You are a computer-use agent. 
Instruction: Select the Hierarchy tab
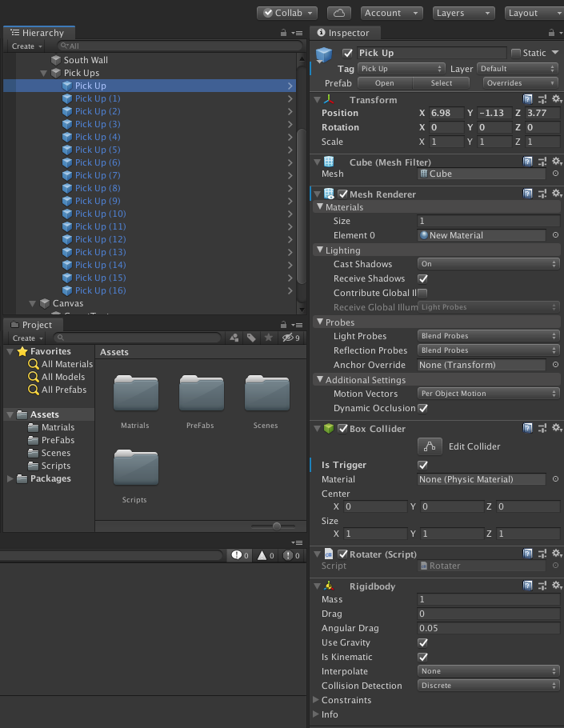(38, 33)
